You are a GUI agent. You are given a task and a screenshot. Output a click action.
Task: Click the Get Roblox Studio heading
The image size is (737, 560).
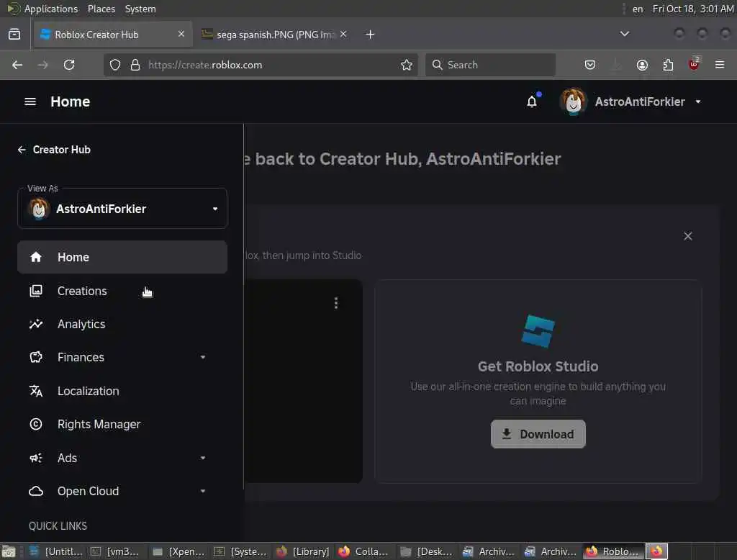[538, 366]
